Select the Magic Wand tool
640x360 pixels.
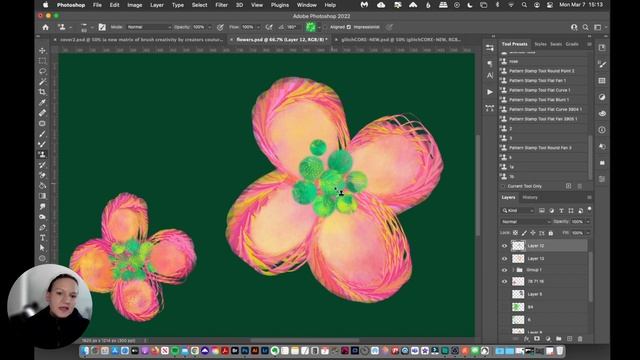pos(42,82)
